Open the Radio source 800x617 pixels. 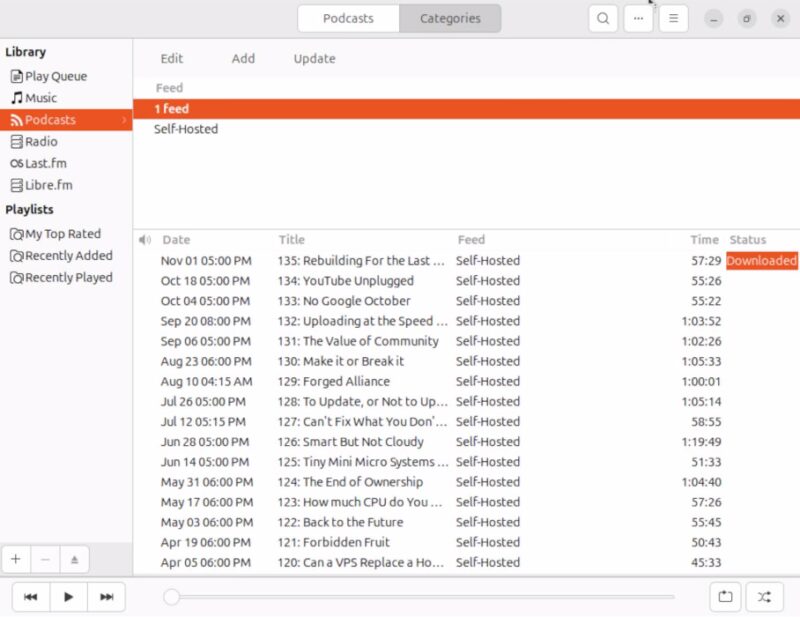click(x=42, y=141)
